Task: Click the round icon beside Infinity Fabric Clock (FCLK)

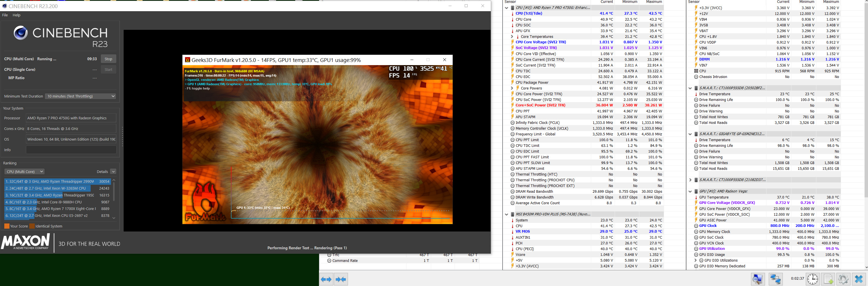Action: pyautogui.click(x=513, y=123)
